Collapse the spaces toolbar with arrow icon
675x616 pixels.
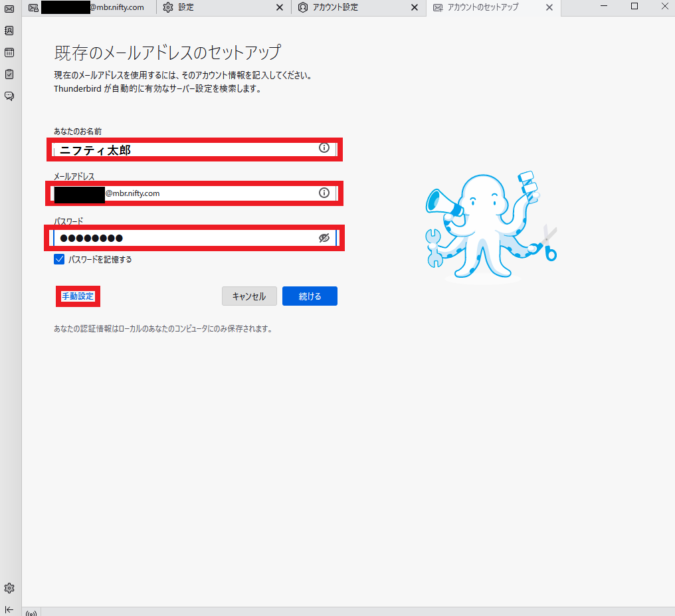(x=9, y=609)
